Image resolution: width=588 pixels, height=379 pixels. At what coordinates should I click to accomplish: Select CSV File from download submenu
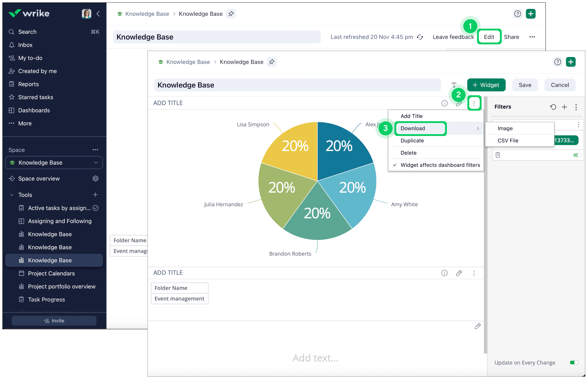point(508,141)
